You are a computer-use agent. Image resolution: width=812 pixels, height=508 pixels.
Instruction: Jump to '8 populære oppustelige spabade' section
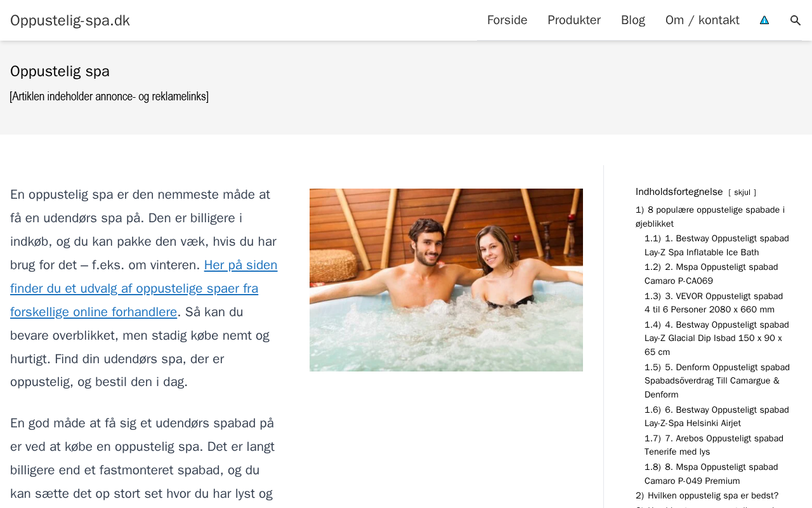click(710, 217)
